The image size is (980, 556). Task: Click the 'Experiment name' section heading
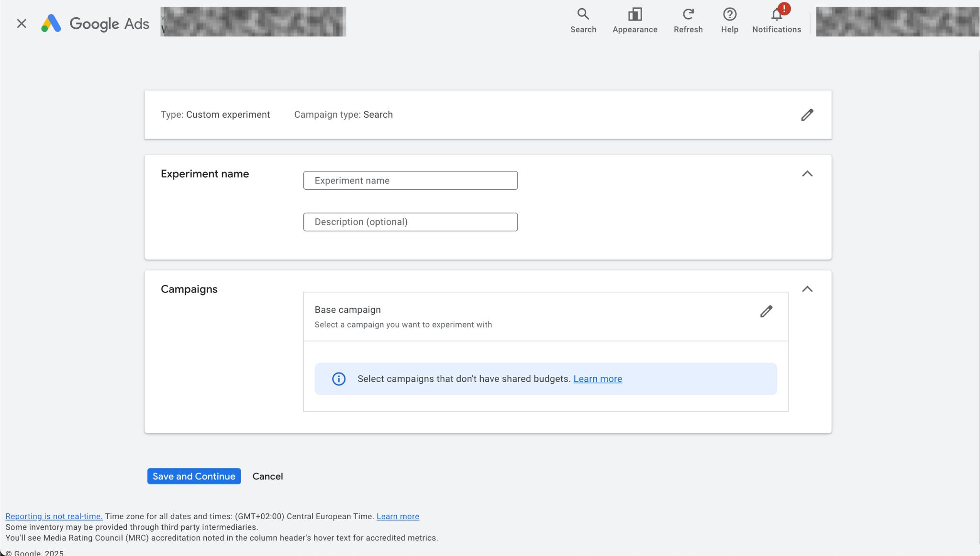[x=205, y=174]
